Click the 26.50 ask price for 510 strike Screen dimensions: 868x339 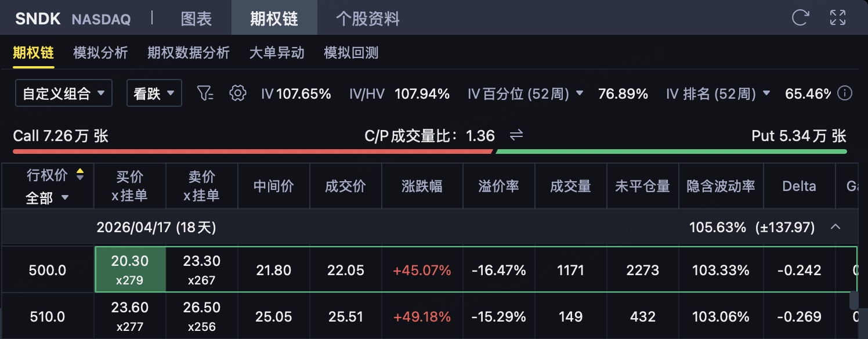(x=201, y=316)
